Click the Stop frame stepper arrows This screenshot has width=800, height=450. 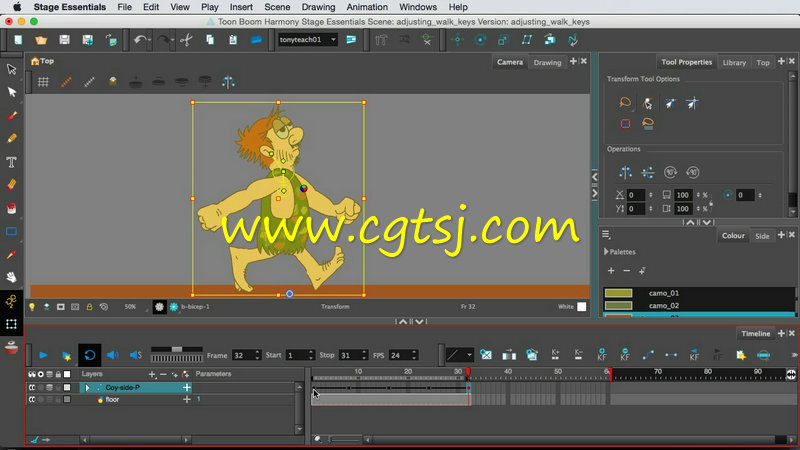(x=364, y=355)
